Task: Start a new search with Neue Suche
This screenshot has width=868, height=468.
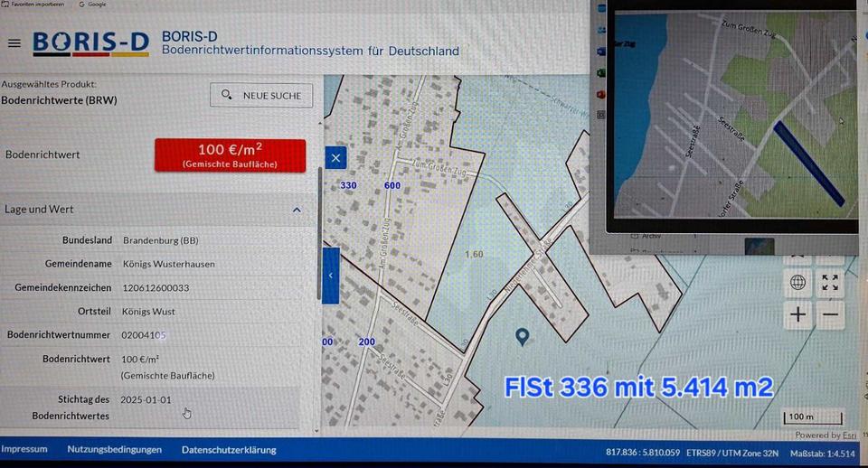Action: click(x=262, y=95)
